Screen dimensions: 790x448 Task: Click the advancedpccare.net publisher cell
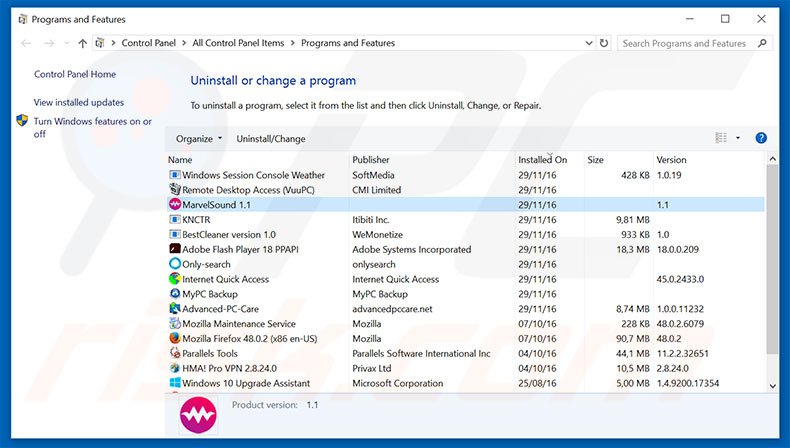pyautogui.click(x=392, y=309)
